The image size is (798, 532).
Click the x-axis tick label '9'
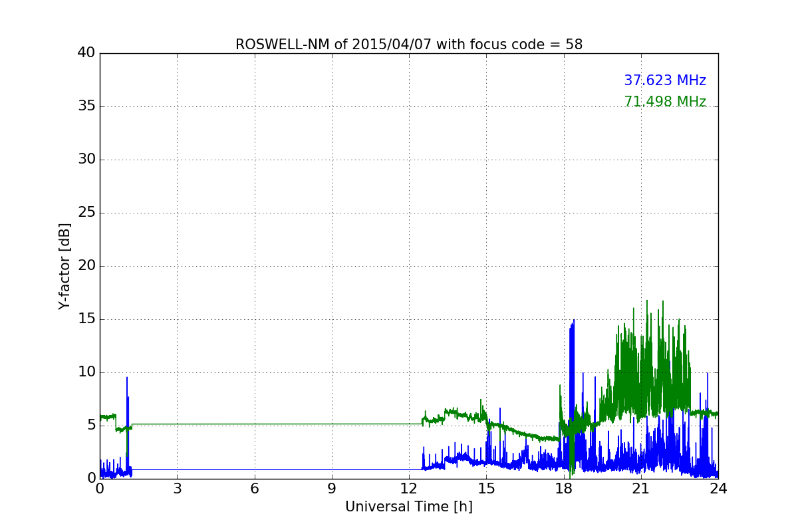332,489
